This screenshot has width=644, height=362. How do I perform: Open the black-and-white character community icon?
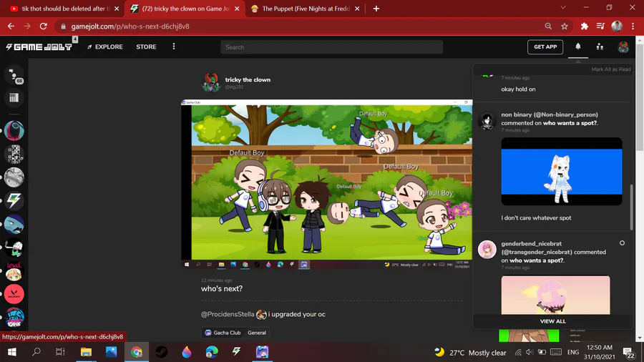click(x=14, y=248)
